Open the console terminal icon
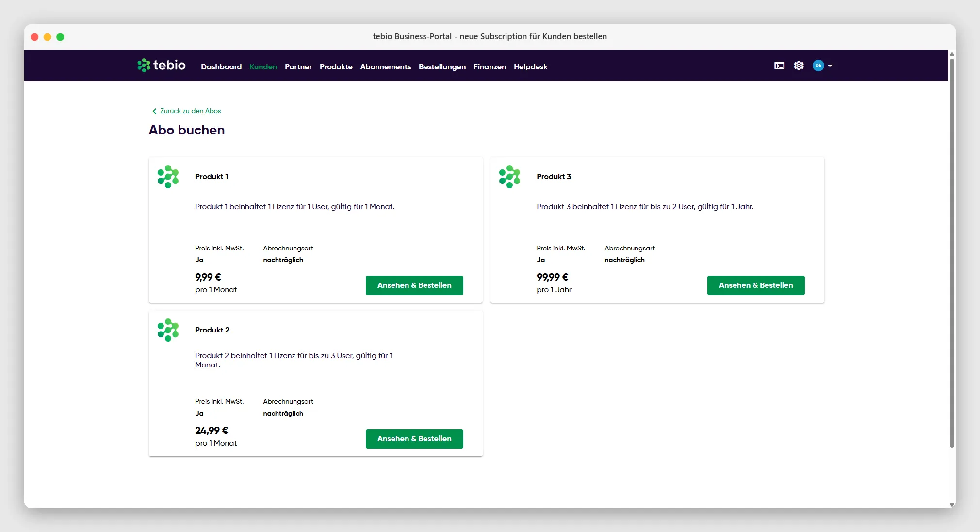 (x=779, y=66)
